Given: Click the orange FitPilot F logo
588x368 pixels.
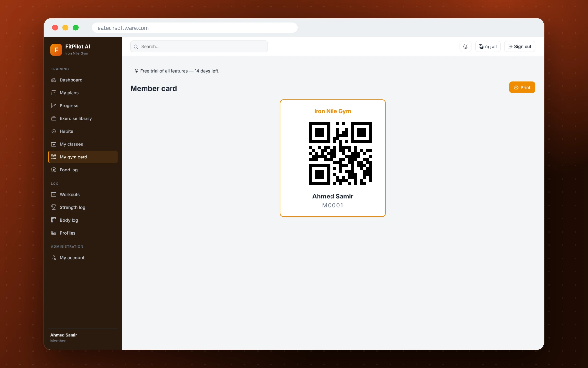Looking at the screenshot, I should [56, 50].
